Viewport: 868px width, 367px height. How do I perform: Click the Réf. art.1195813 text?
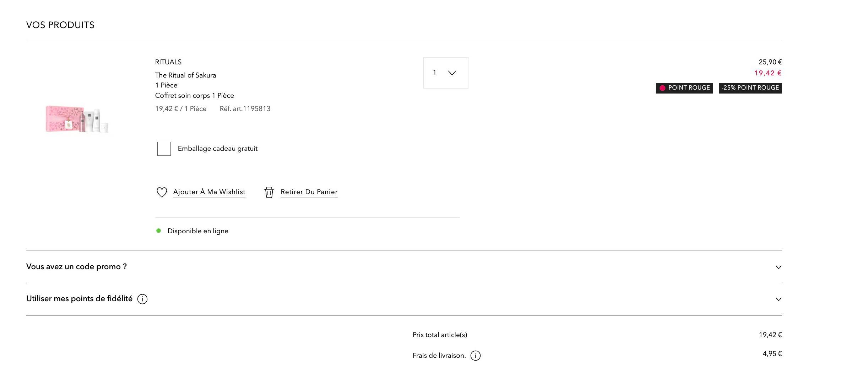(245, 109)
